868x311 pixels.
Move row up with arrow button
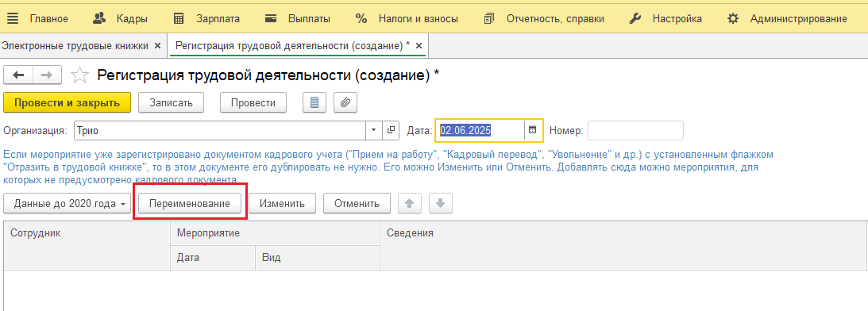click(410, 204)
